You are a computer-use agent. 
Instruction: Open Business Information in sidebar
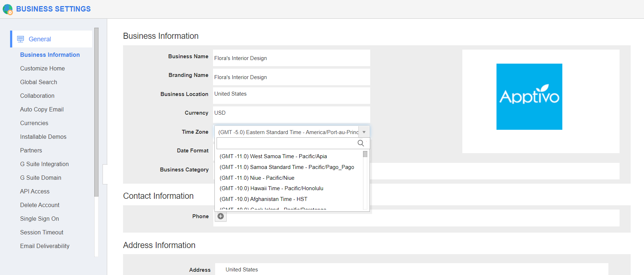tap(50, 55)
